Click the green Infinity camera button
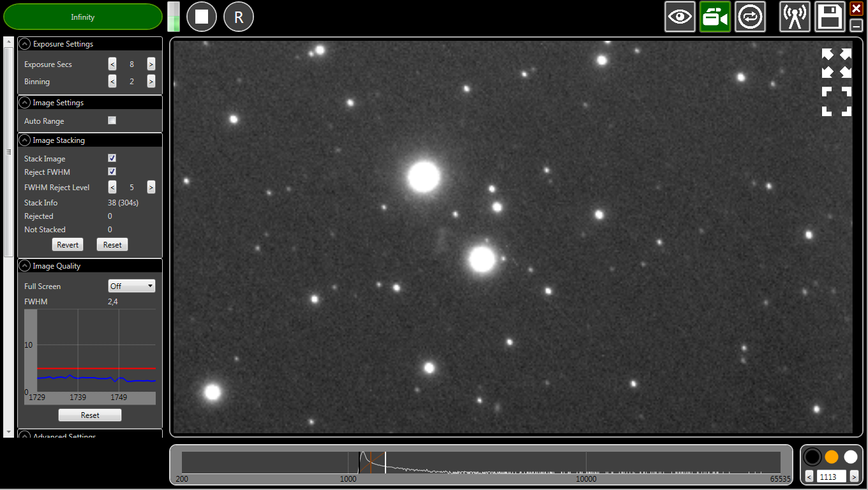Image resolution: width=868 pixels, height=490 pixels. (x=83, y=17)
